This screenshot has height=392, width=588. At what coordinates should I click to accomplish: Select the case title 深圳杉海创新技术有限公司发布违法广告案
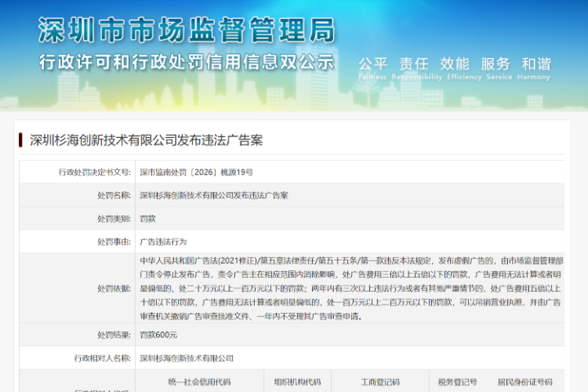[146, 140]
